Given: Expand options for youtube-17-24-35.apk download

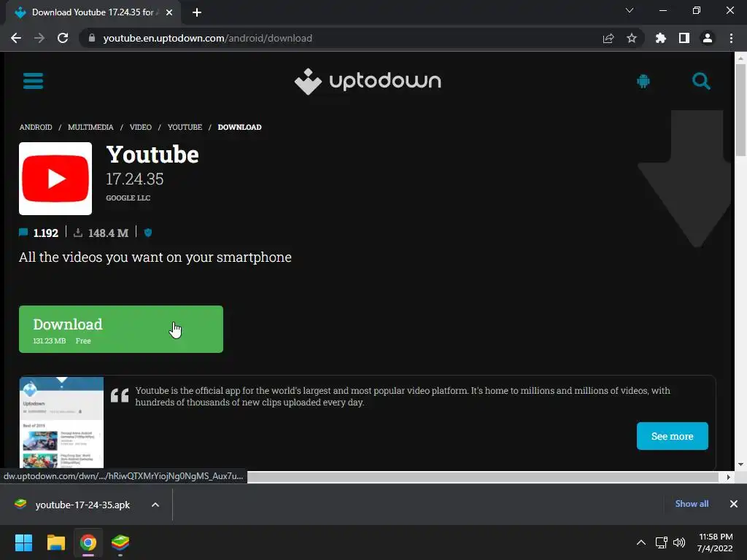Looking at the screenshot, I should tap(155, 505).
